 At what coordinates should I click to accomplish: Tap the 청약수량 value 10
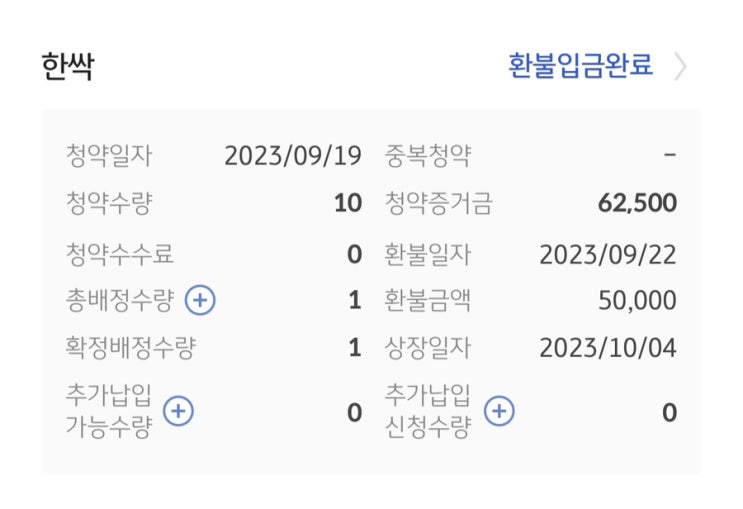[348, 203]
